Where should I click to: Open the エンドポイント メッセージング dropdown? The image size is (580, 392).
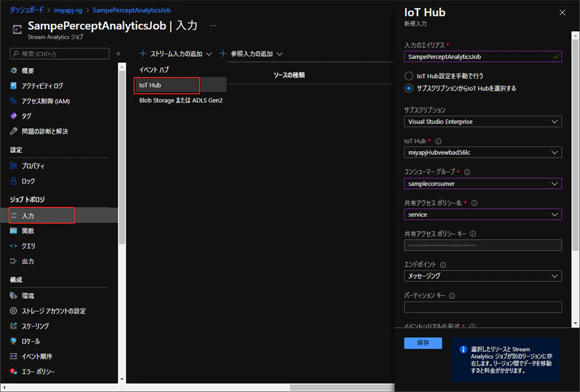pos(483,276)
